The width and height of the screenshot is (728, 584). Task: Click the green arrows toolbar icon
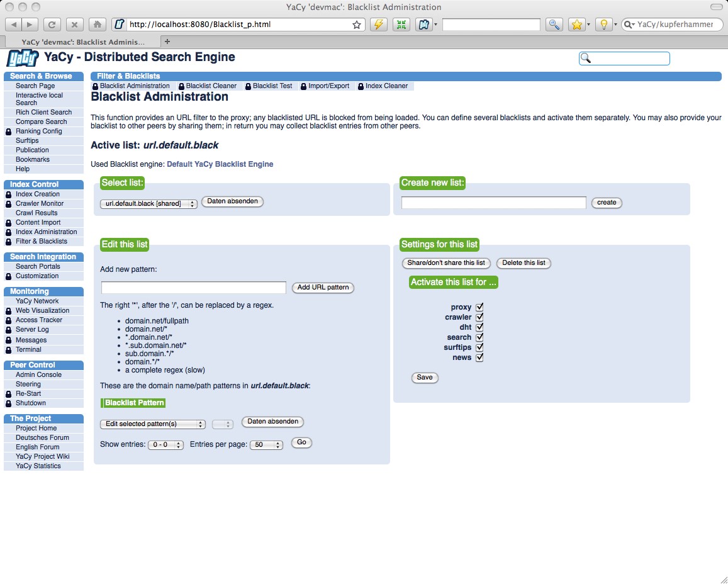point(401,25)
